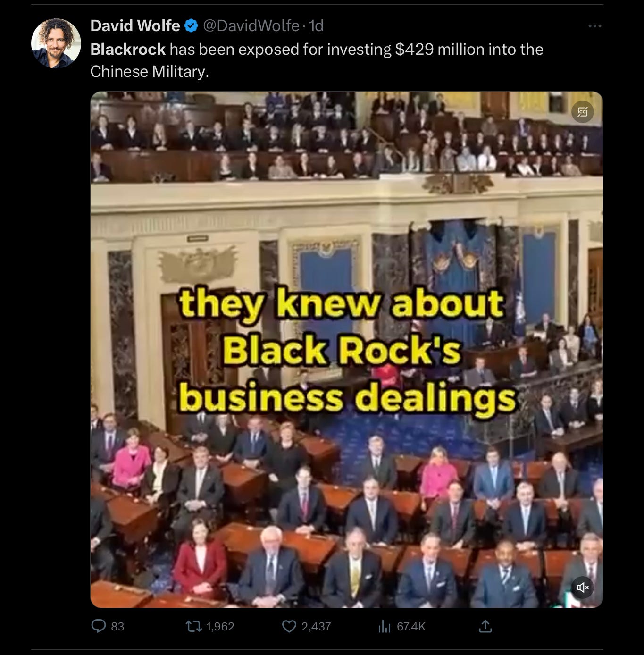Toggle video captions icon
The width and height of the screenshot is (644, 655).
coord(583,112)
